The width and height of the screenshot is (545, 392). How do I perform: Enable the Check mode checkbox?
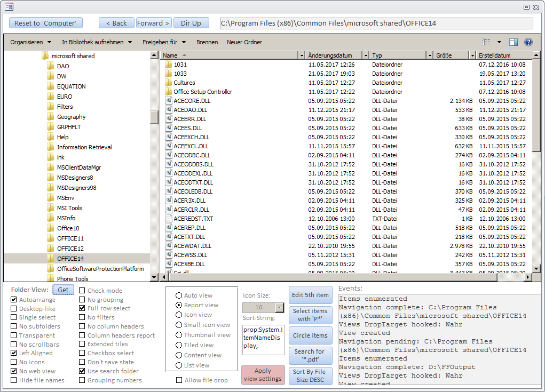[x=82, y=290]
